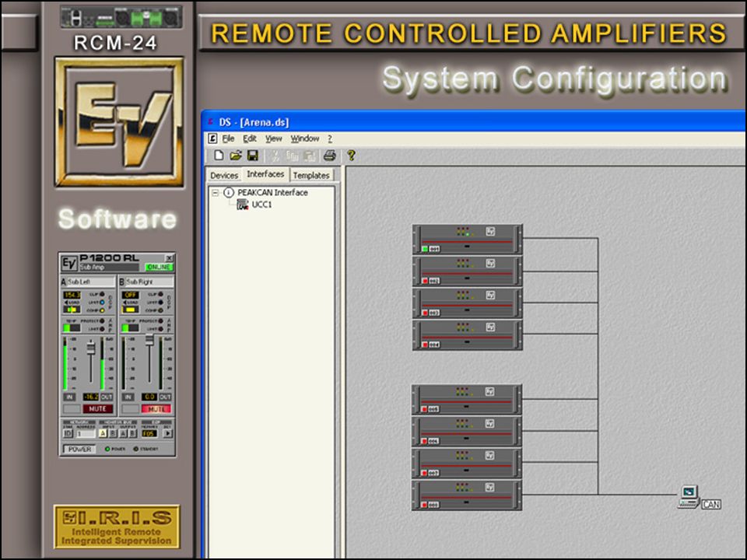Click the channel A -16.2 level value
Screen dimensions: 747x560
(x=90, y=397)
